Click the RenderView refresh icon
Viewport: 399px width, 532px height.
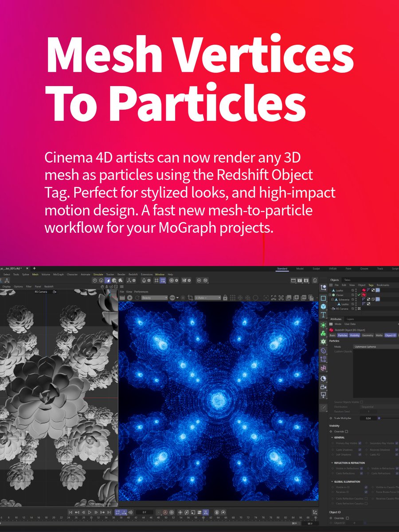(137, 297)
